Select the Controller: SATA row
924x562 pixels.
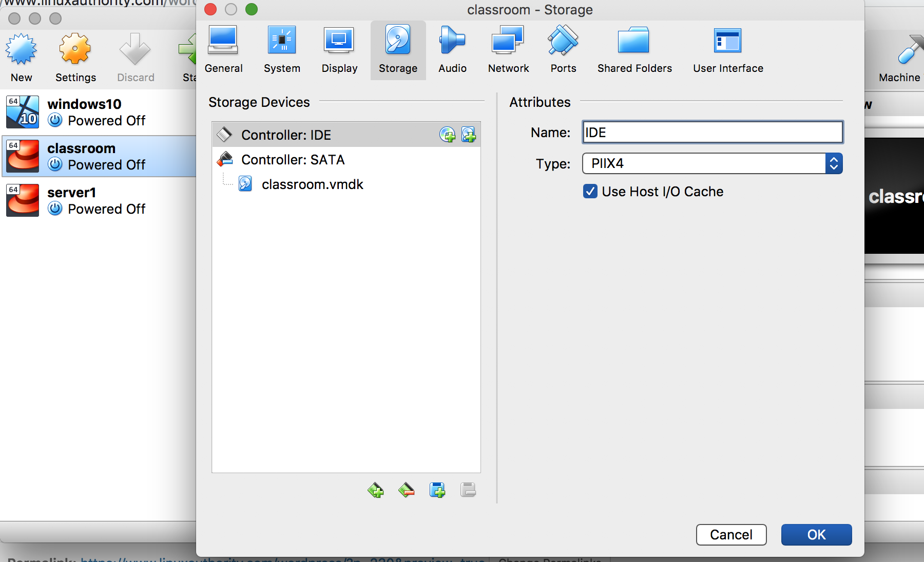point(346,159)
